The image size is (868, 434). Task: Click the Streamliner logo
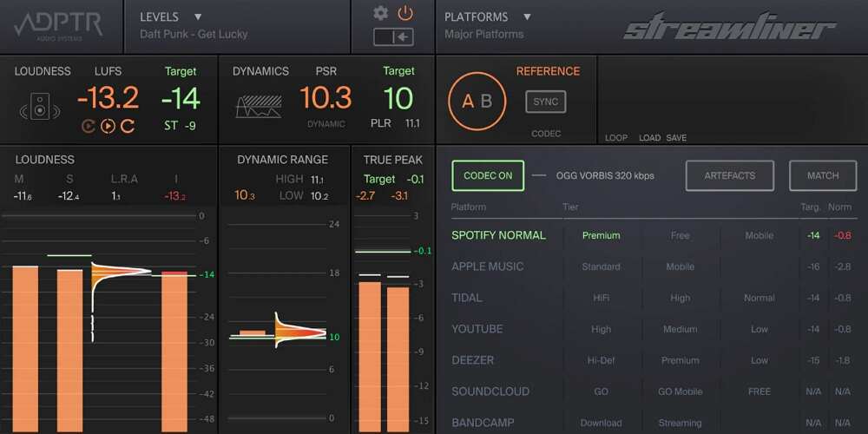pos(730,27)
